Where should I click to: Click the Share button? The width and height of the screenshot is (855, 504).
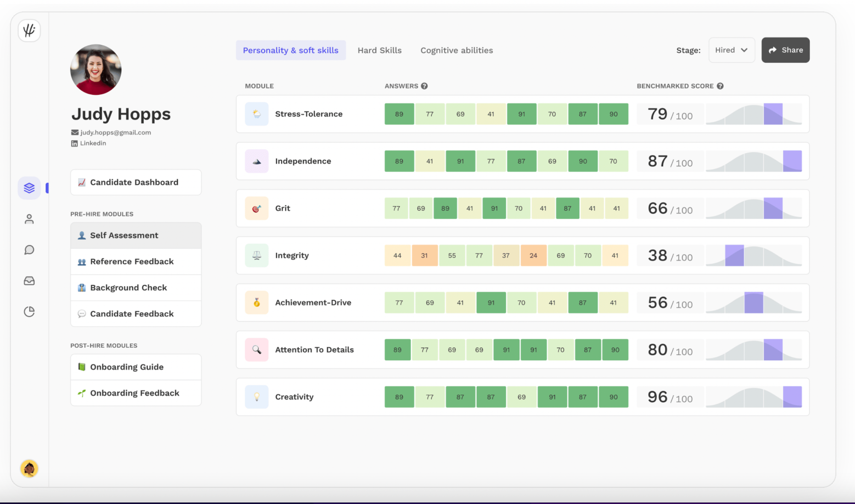(x=785, y=50)
